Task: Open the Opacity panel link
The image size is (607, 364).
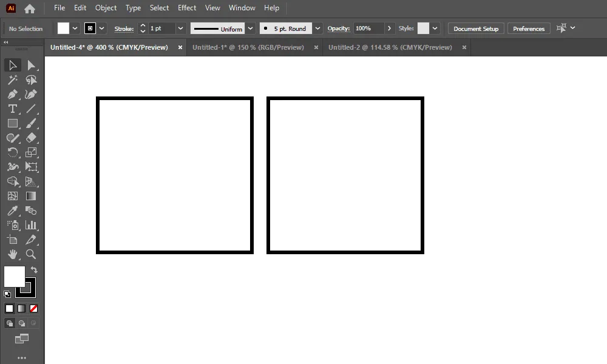Action: (338, 29)
